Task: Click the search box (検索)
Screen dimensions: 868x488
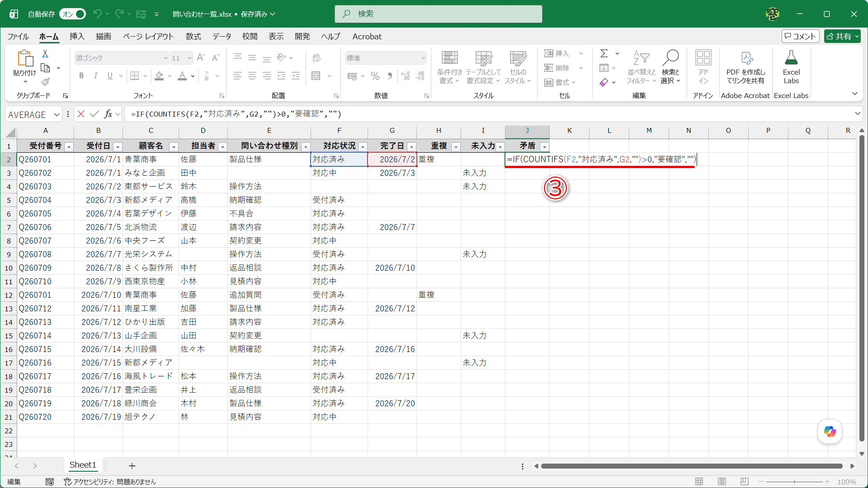Action: pos(438,14)
